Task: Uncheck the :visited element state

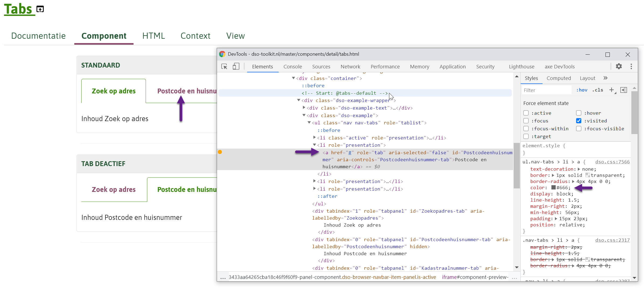Action: coord(579,121)
